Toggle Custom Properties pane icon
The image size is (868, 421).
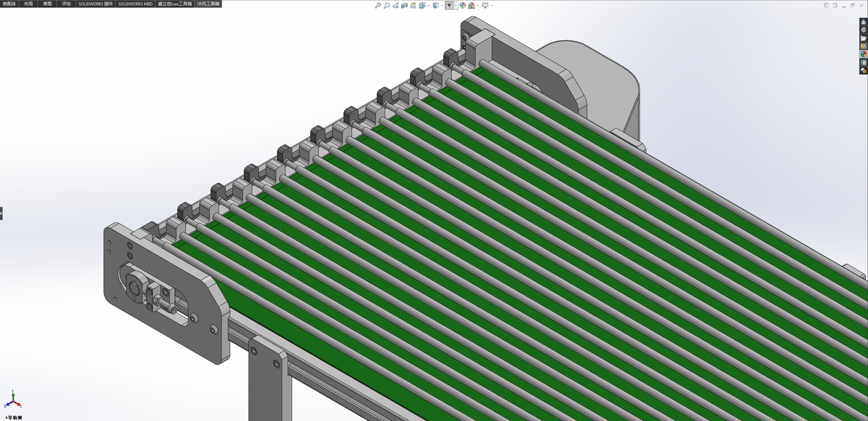point(863,63)
